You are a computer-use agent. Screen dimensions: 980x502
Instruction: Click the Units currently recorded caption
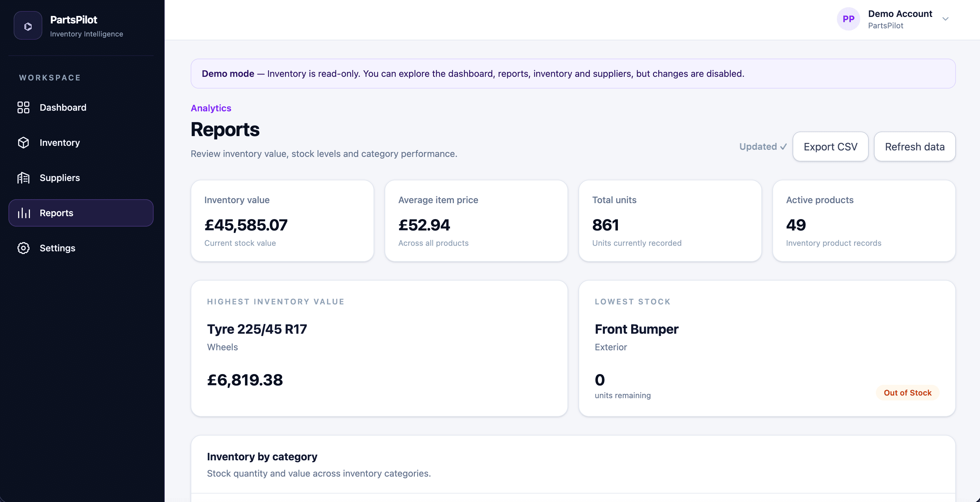click(636, 243)
